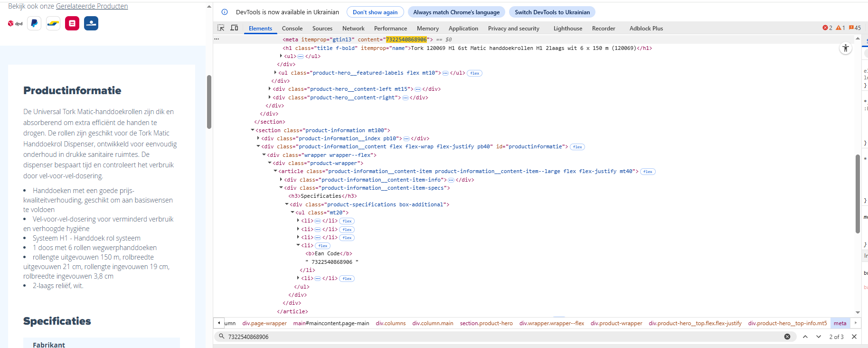Collapse the product-information section node
This screenshot has width=868, height=348.
pos(253,130)
